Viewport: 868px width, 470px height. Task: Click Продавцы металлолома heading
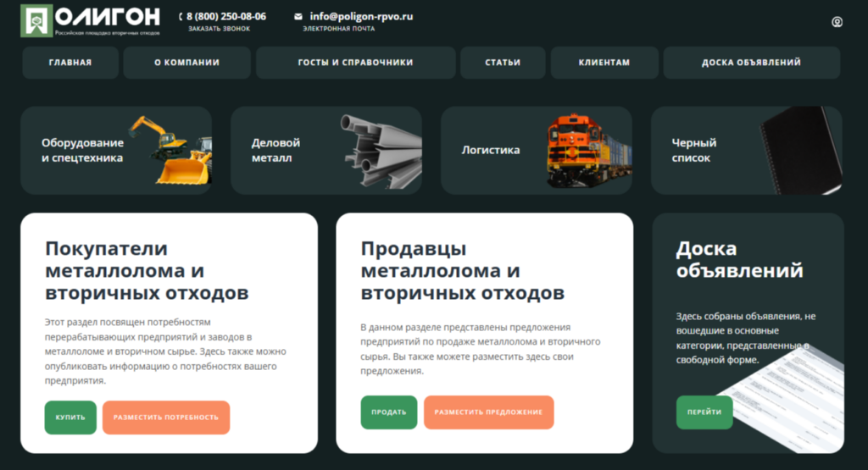tap(462, 270)
